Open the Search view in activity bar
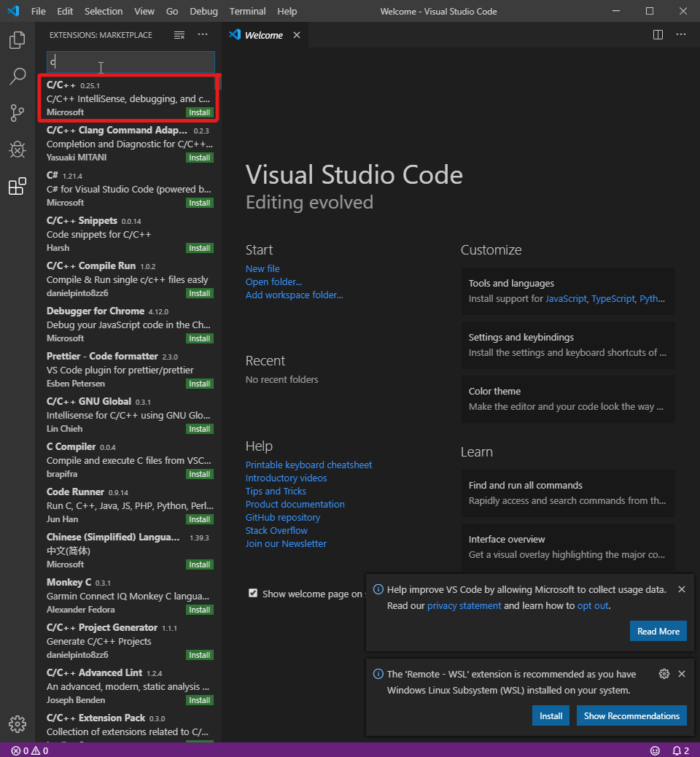 point(17,77)
